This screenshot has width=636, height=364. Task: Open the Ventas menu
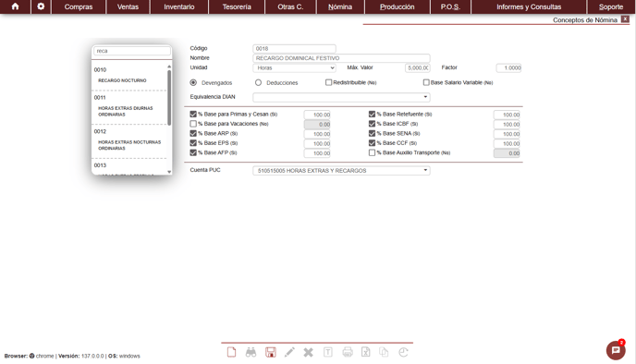point(128,6)
